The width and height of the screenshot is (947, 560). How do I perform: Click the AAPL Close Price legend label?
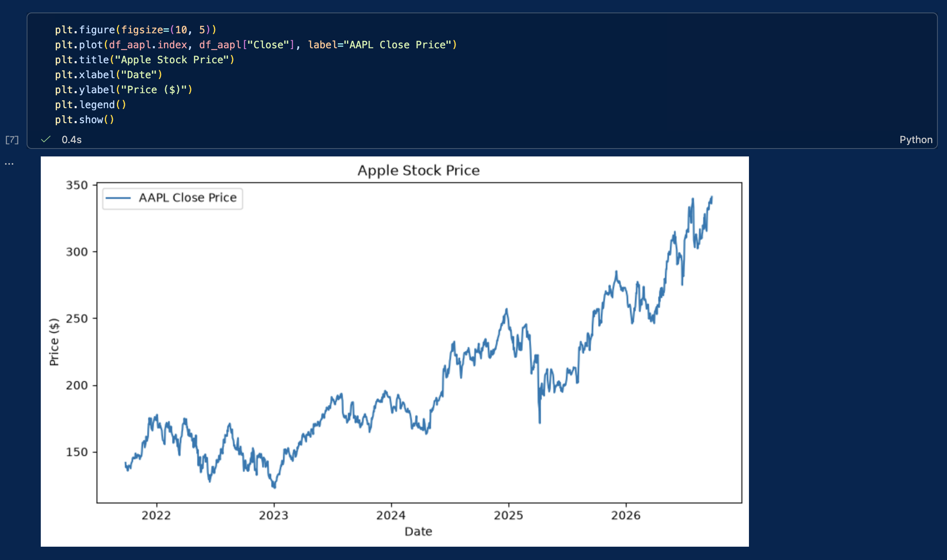pos(188,198)
